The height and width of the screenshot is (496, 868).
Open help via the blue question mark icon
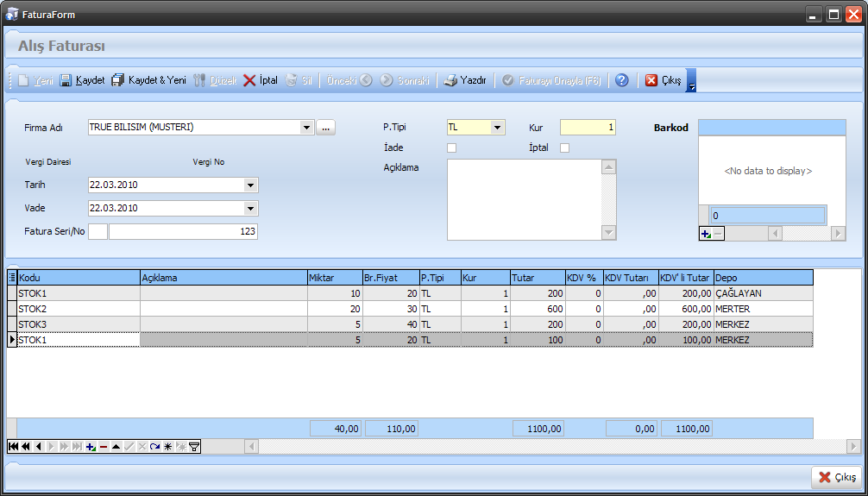click(x=621, y=80)
